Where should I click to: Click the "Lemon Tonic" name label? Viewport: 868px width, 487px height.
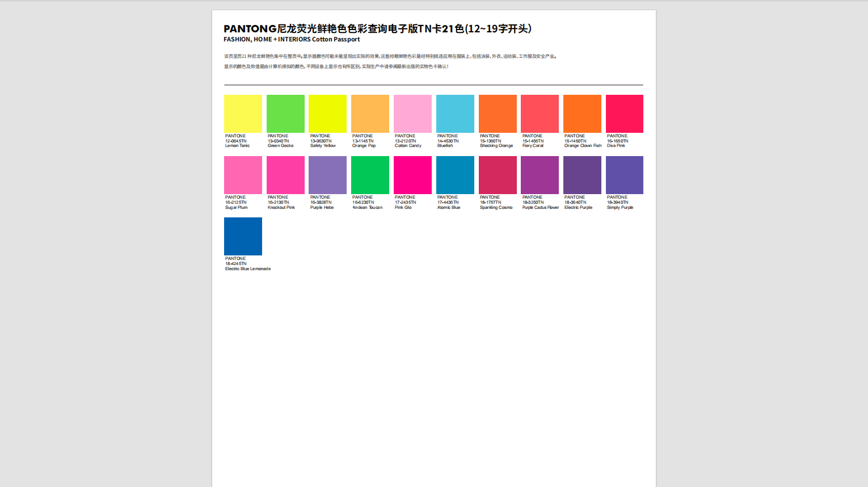pos(237,146)
